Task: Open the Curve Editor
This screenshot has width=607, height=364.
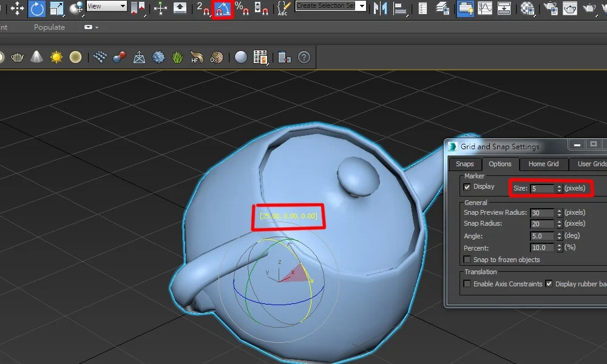Action: pos(484,8)
